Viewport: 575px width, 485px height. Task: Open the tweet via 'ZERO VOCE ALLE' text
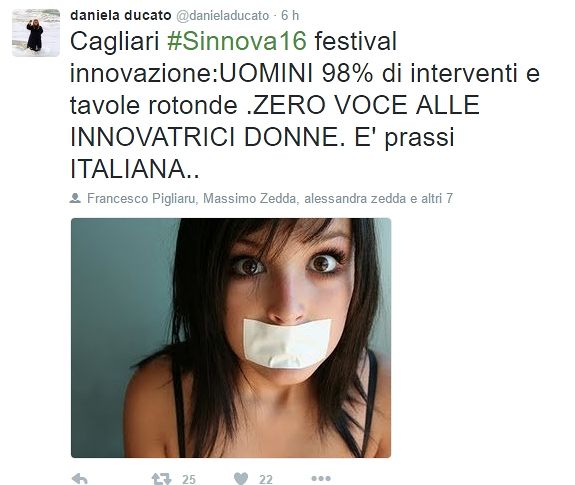tap(366, 105)
